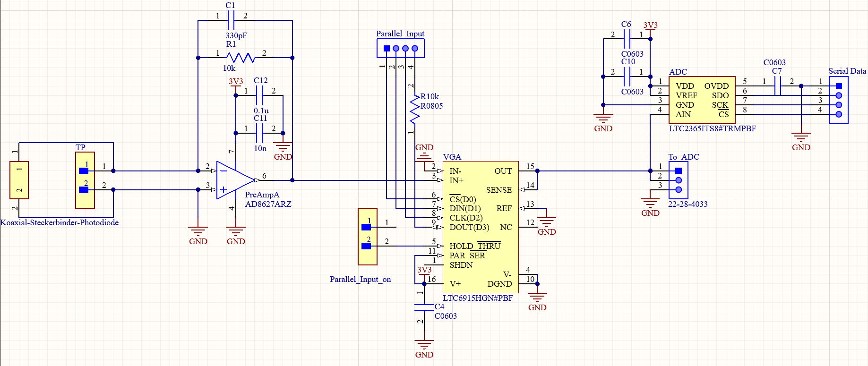Select the C1 330pF capacitor symbol
This screenshot has height=366, width=868.
231,20
